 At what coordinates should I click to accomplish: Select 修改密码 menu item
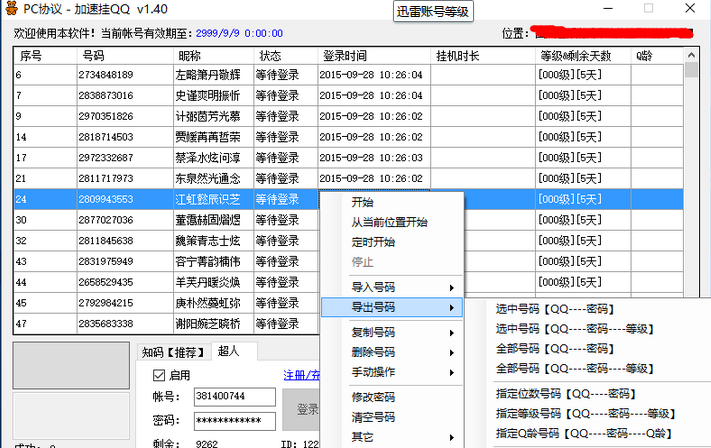click(x=373, y=397)
